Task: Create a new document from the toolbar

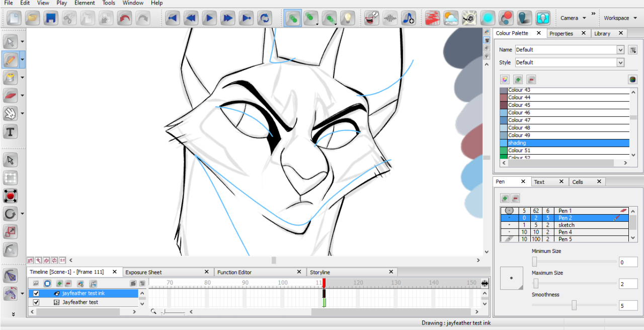Action: (14, 19)
